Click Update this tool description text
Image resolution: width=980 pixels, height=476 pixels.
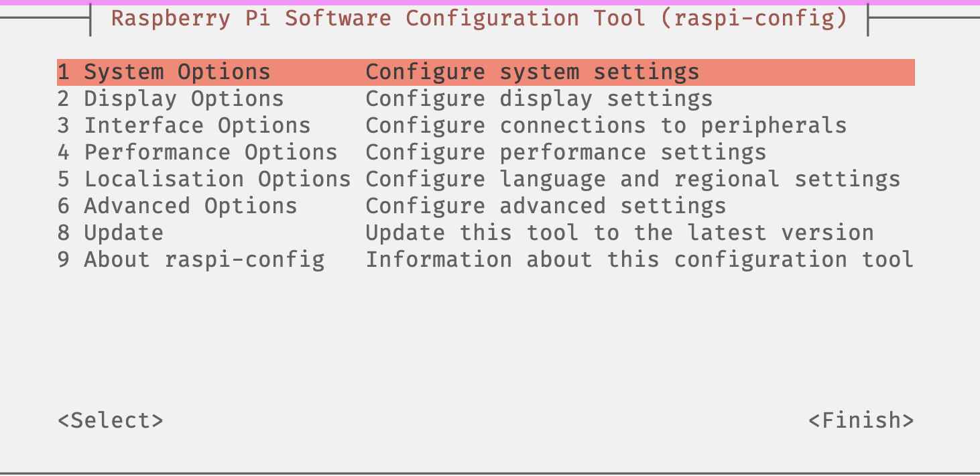619,233
